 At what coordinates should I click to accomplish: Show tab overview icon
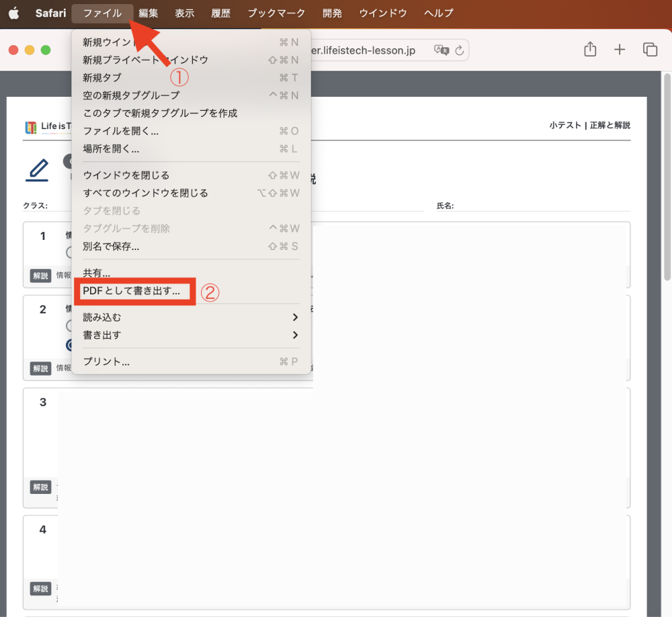tap(650, 50)
